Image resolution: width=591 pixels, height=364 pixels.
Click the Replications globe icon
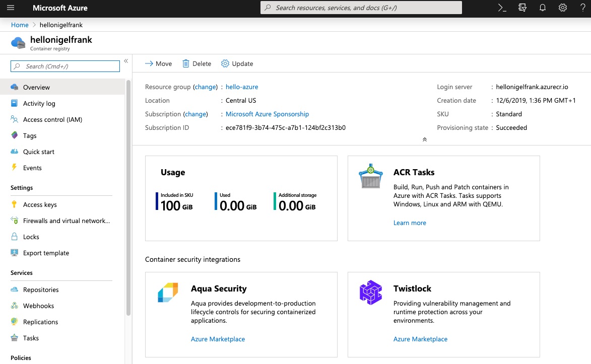[x=14, y=321]
